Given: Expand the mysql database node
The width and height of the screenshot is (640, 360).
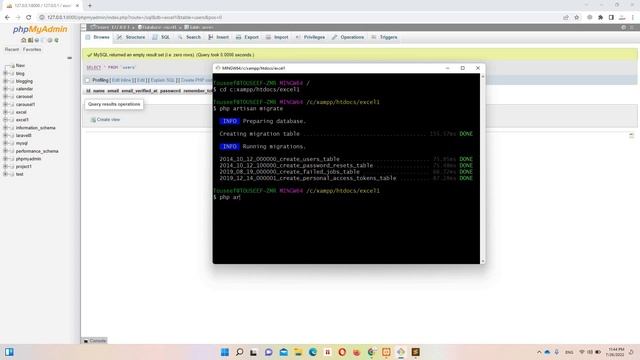Looking at the screenshot, I should (x=5, y=143).
